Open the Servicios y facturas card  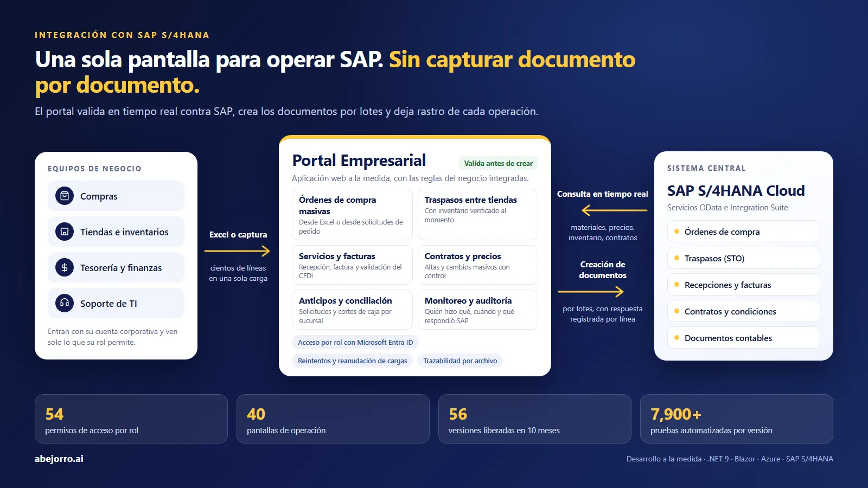352,265
